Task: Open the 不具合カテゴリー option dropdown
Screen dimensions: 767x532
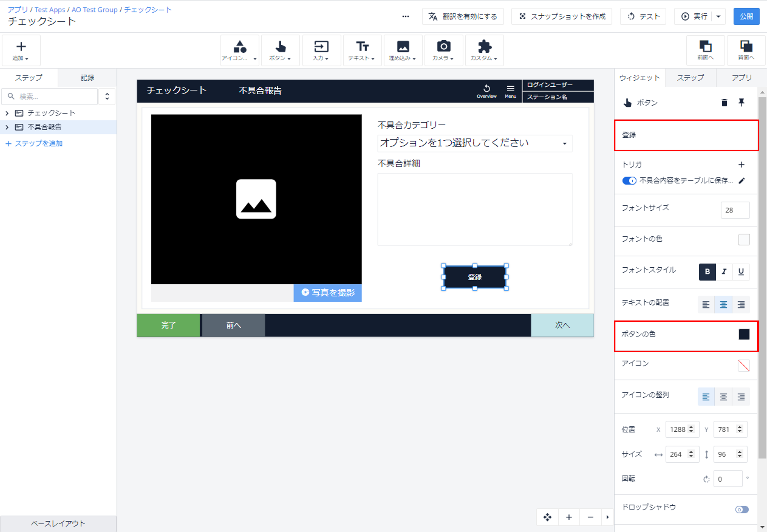Action: point(475,143)
